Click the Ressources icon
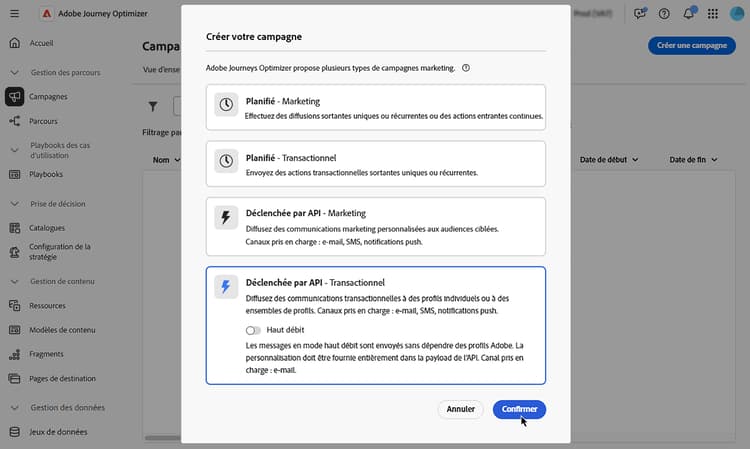Screen dimensions: 750x449 point(15,305)
